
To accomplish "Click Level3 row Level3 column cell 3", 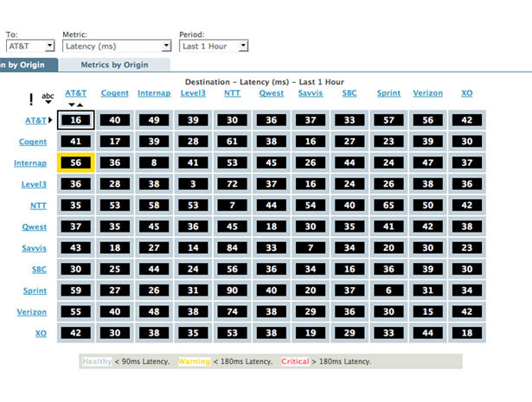I will (x=193, y=184).
